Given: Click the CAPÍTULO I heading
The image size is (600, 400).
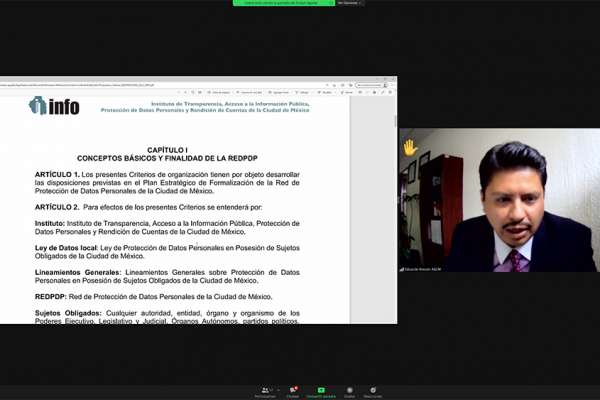Looking at the screenshot, I should click(x=167, y=150).
